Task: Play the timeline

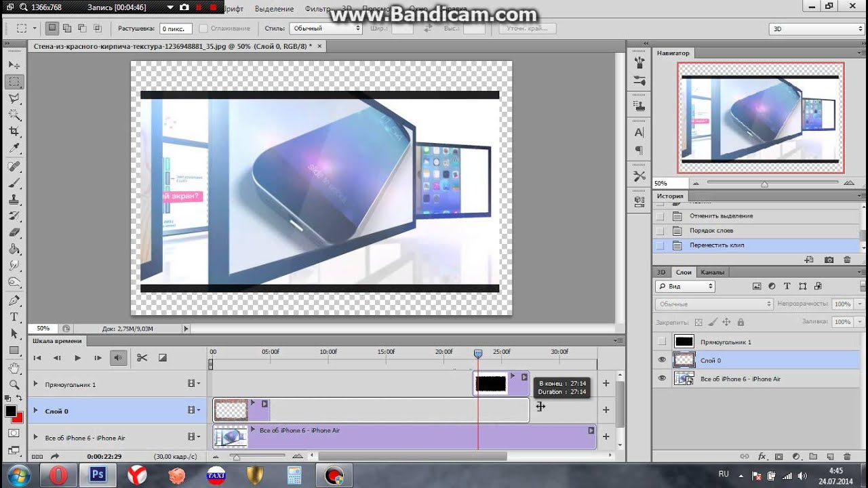Action: [77, 358]
